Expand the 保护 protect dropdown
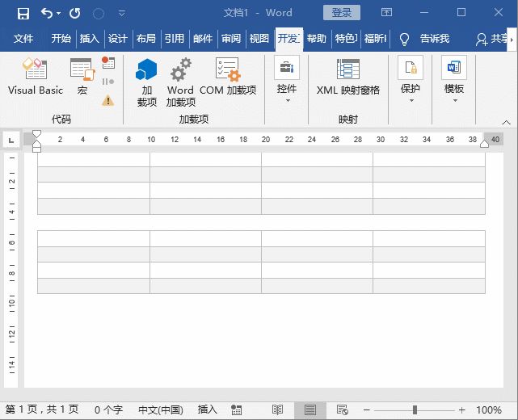Screen dimensions: 518x420 411,79
